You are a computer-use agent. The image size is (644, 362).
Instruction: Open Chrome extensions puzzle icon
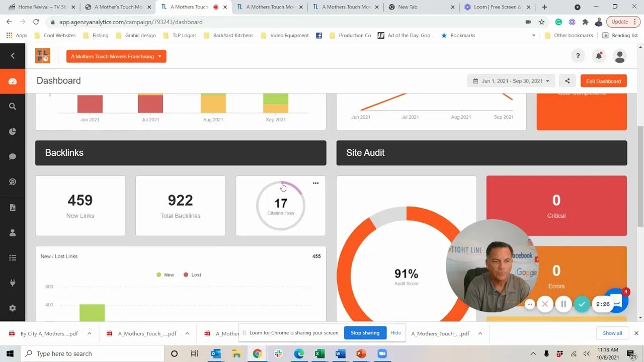585,22
